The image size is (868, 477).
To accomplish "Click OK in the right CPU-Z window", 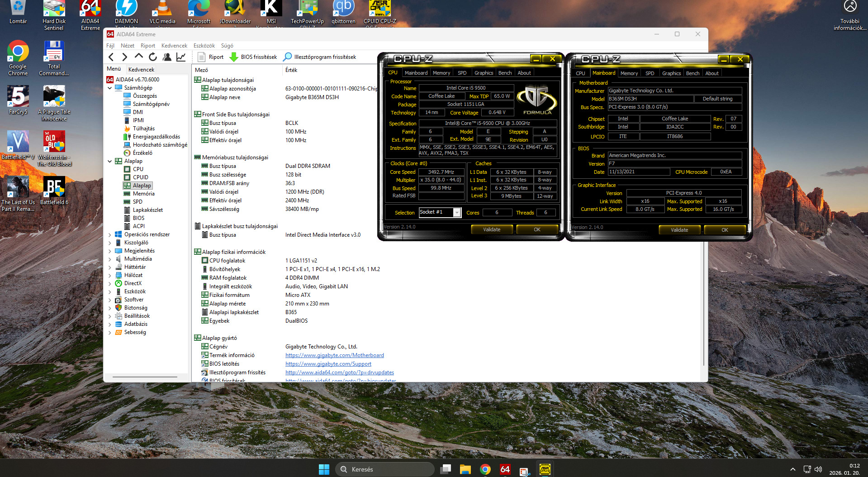I will 725,230.
